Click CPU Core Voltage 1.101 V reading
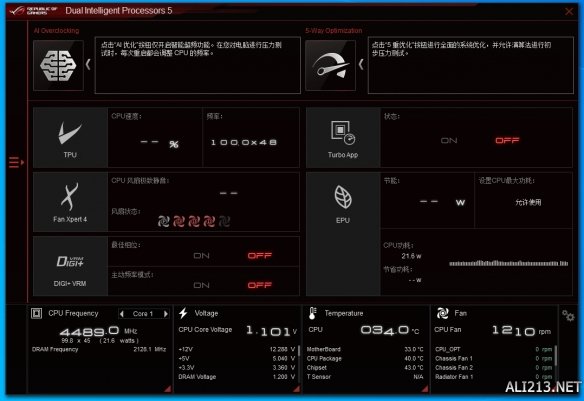This screenshot has width=584, height=401. [238, 330]
